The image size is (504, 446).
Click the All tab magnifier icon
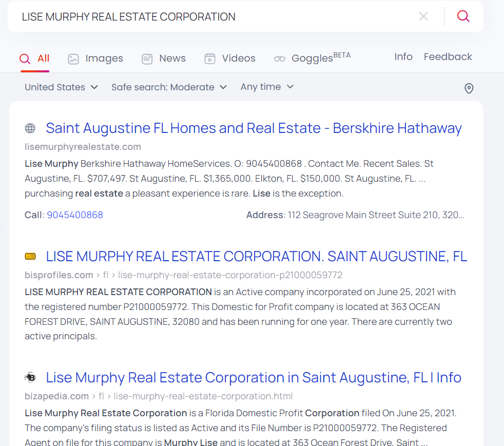click(x=25, y=59)
